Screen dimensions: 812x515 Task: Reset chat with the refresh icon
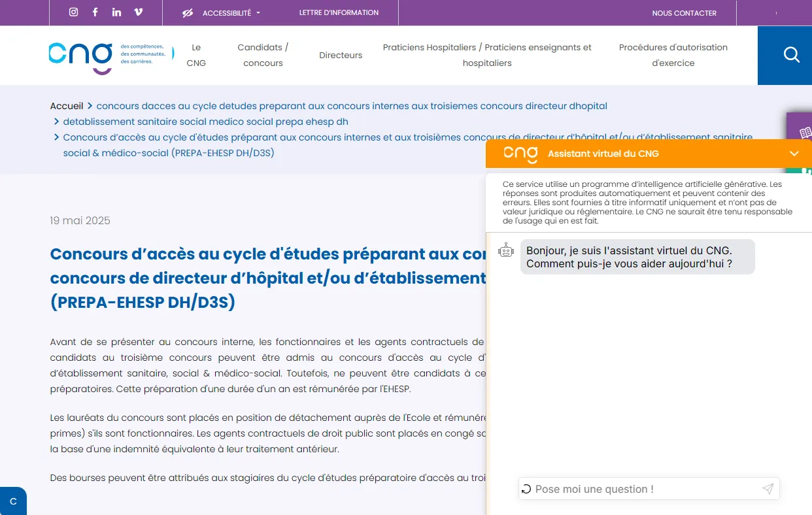coord(526,489)
